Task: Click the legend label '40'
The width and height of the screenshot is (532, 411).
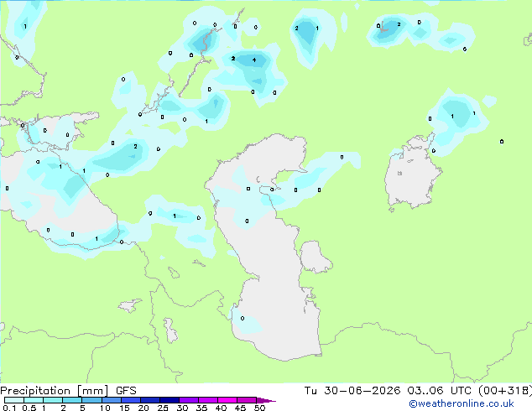Action: tap(221, 408)
